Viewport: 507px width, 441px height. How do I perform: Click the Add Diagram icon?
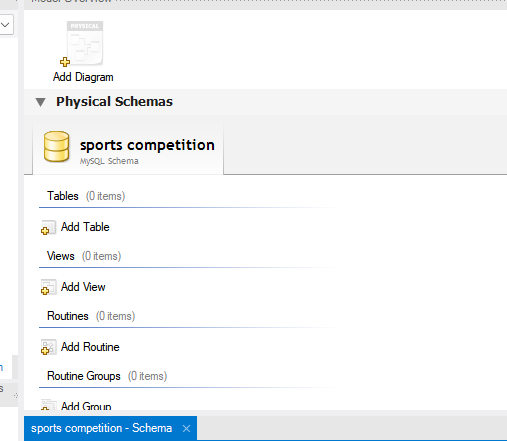(x=82, y=44)
